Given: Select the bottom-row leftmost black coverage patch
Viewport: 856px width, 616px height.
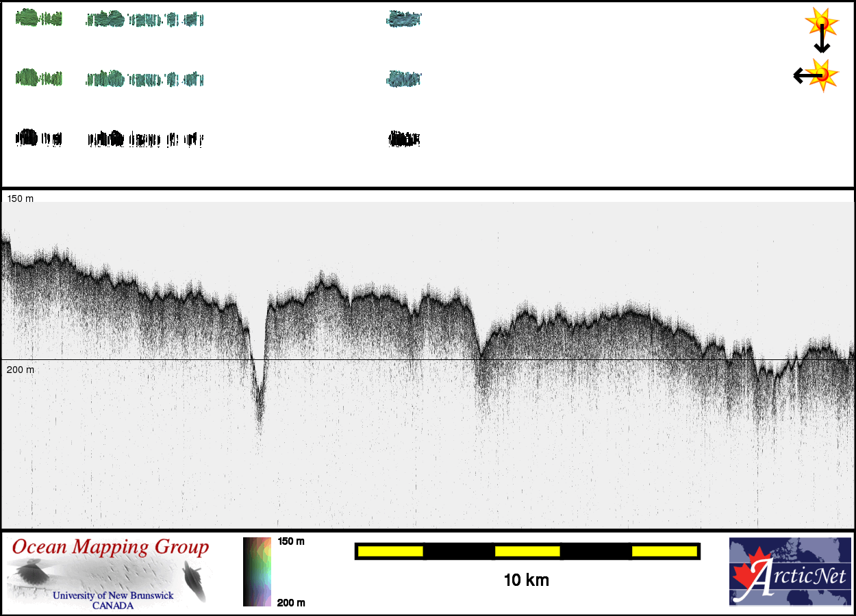Looking at the screenshot, I should [38, 138].
